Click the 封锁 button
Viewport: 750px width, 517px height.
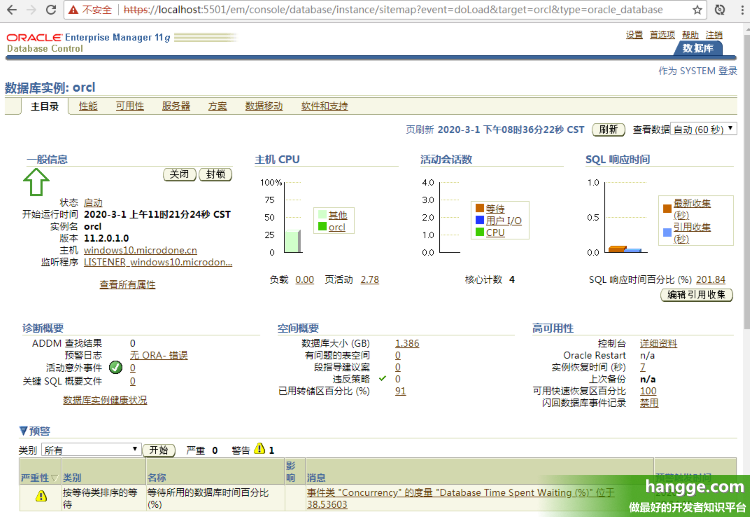[x=215, y=175]
